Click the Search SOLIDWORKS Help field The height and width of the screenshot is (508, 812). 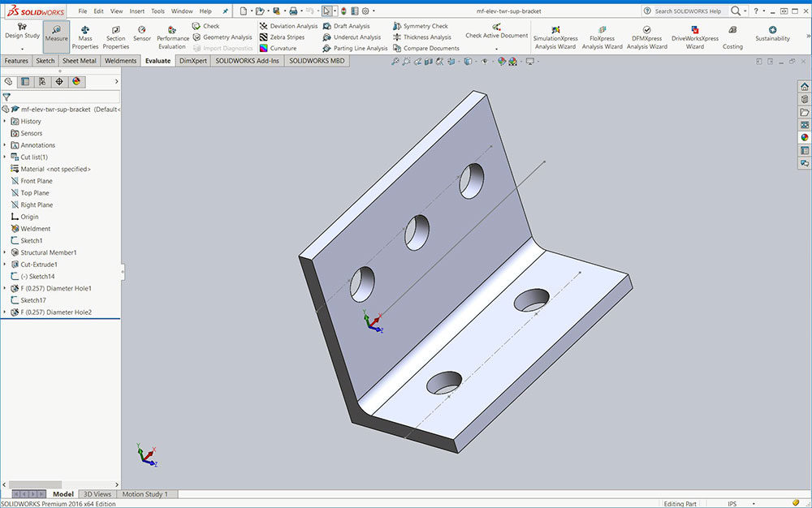click(x=686, y=11)
